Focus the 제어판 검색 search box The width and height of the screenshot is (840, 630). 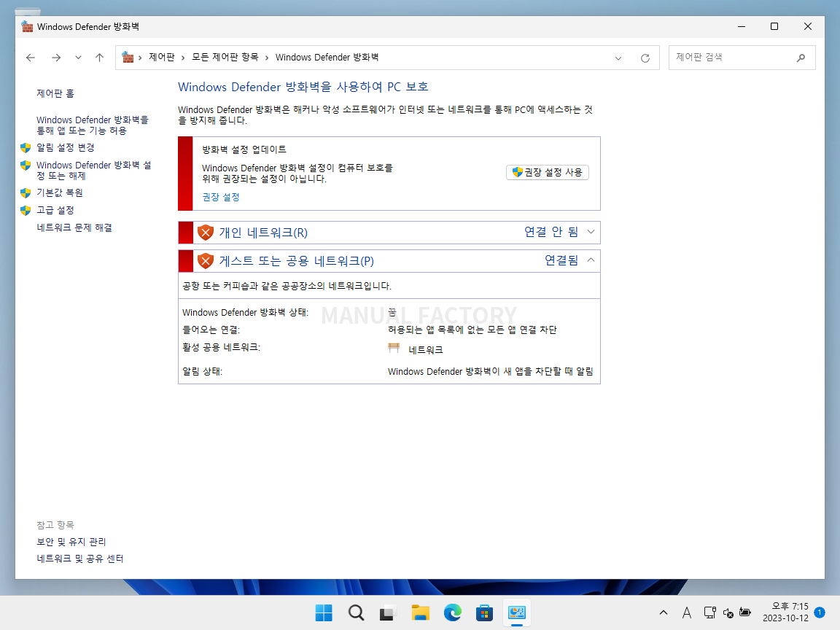[x=742, y=58]
